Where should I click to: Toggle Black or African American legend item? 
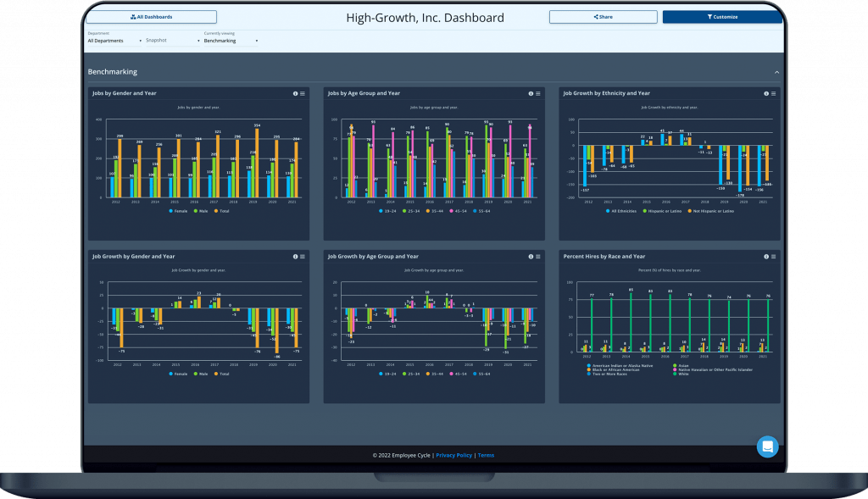click(613, 369)
